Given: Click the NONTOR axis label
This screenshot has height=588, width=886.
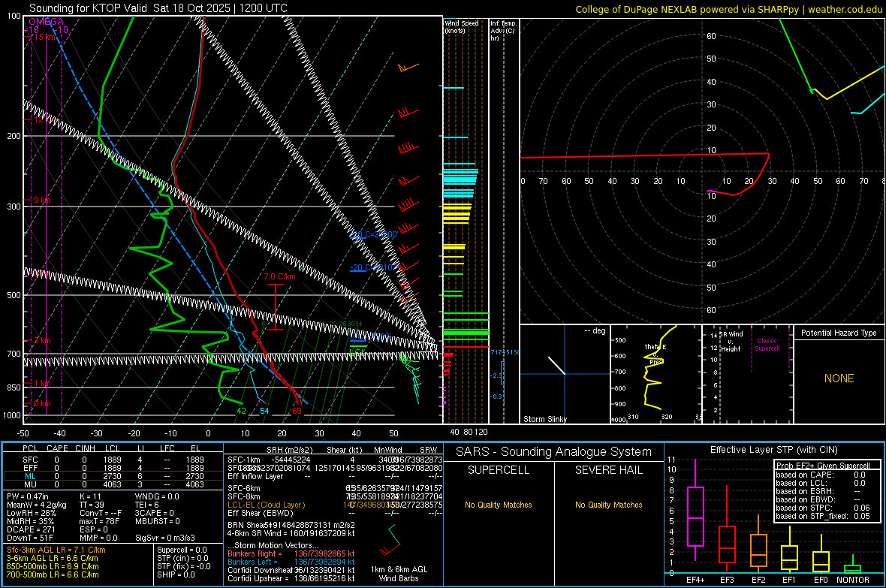Looking at the screenshot, I should click(x=853, y=580).
